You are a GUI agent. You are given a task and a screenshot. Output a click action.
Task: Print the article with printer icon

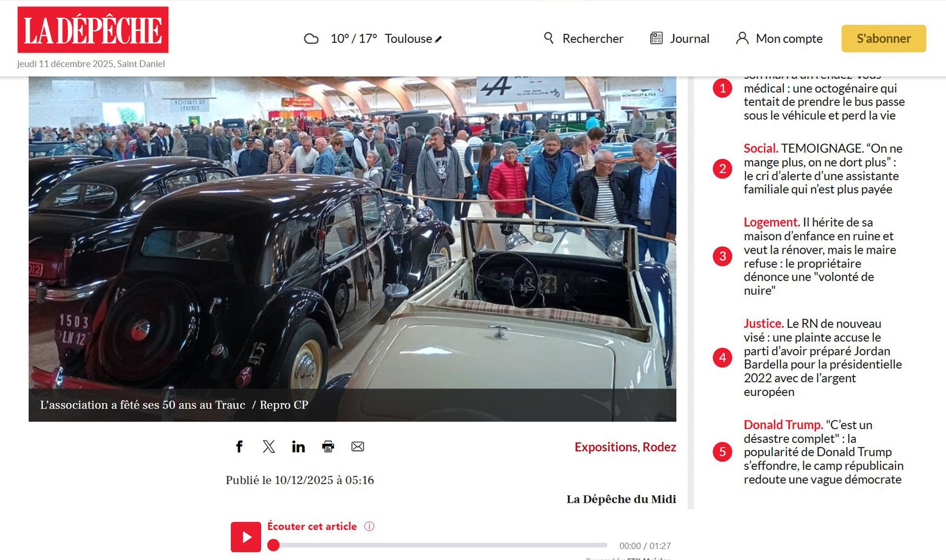[x=328, y=446]
